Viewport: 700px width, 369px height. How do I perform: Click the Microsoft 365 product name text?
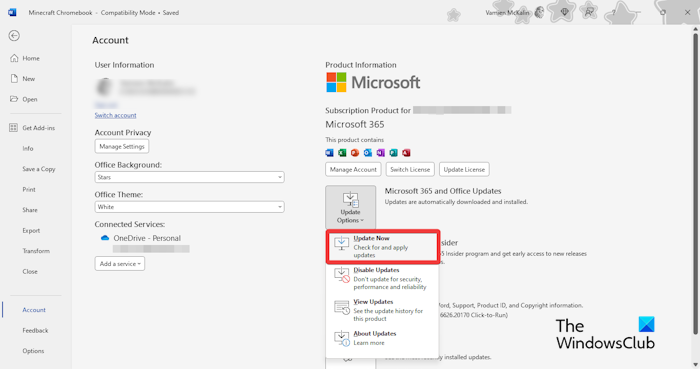point(354,124)
